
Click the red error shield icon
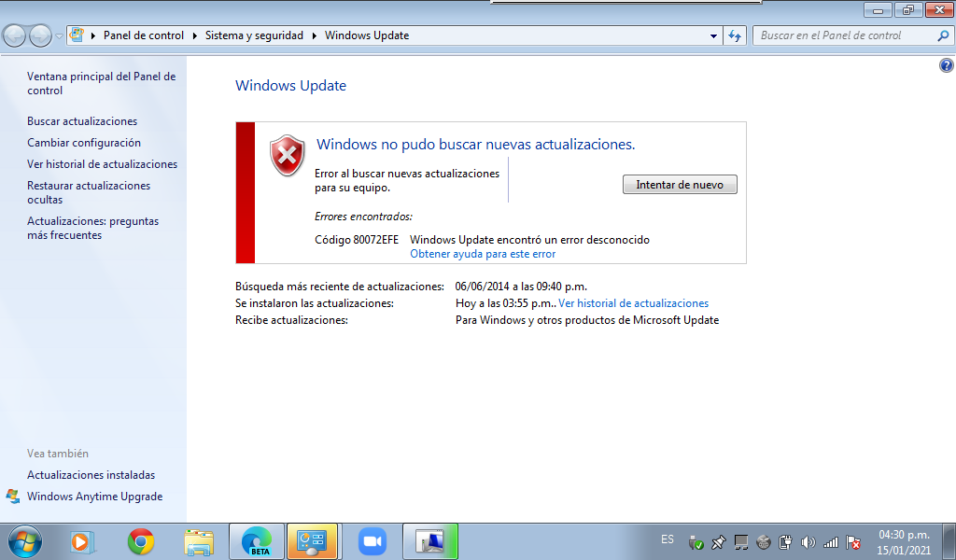coord(288,155)
